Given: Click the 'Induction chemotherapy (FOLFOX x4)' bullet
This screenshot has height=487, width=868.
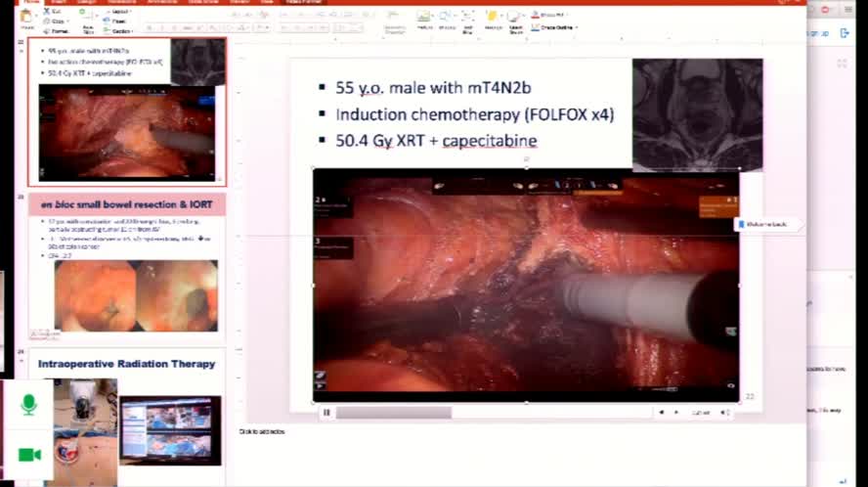Looking at the screenshot, I should tap(474, 114).
